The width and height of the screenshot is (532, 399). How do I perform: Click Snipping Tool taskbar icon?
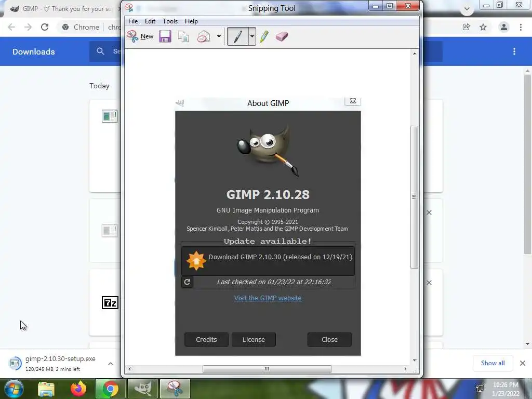point(175,389)
